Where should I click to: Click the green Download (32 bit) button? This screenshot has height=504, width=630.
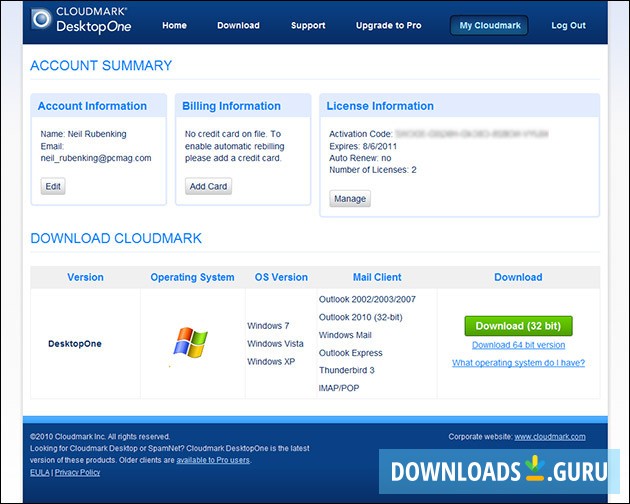[518, 326]
